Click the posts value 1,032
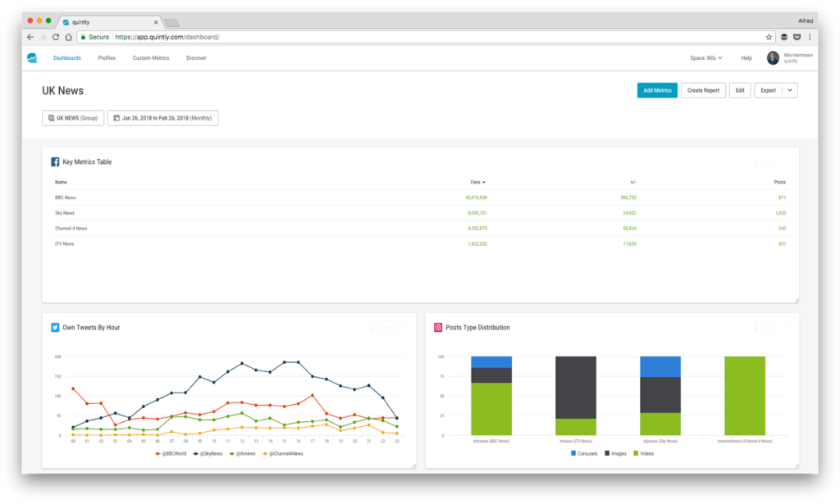The width and height of the screenshot is (840, 504). (781, 213)
